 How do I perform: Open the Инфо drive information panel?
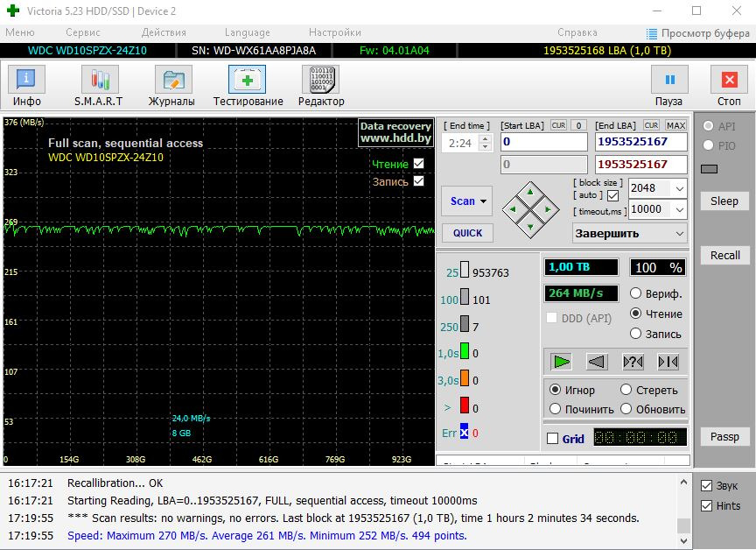[26, 86]
